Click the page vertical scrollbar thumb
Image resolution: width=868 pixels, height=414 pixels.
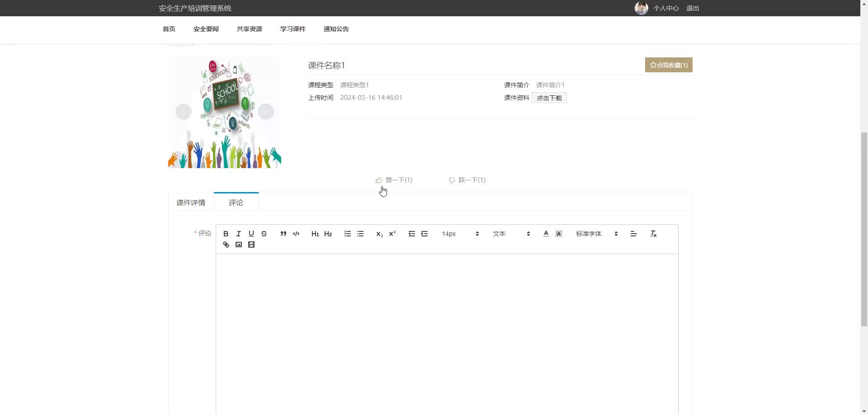[x=864, y=229]
